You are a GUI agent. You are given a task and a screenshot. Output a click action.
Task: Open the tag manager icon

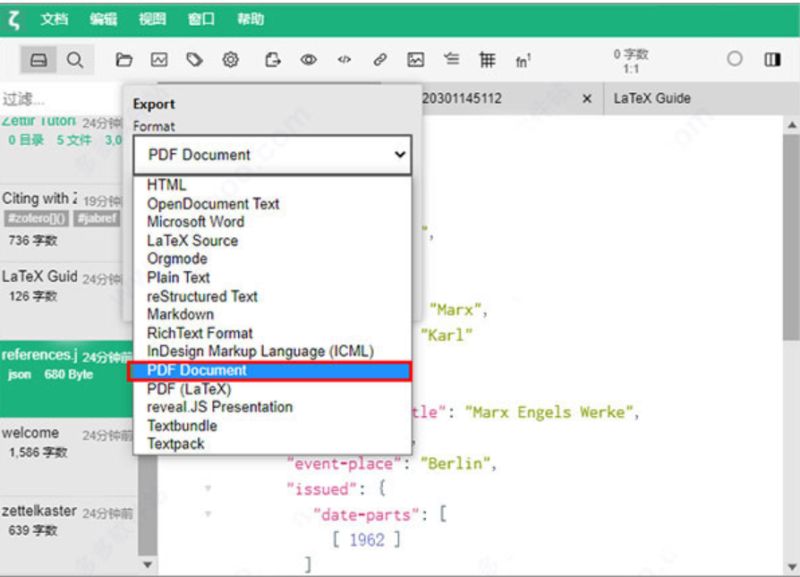[194, 60]
